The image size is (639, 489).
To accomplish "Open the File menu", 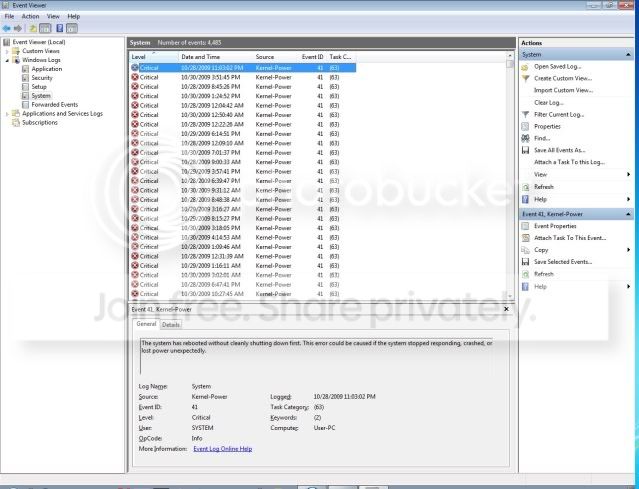I will (9, 16).
